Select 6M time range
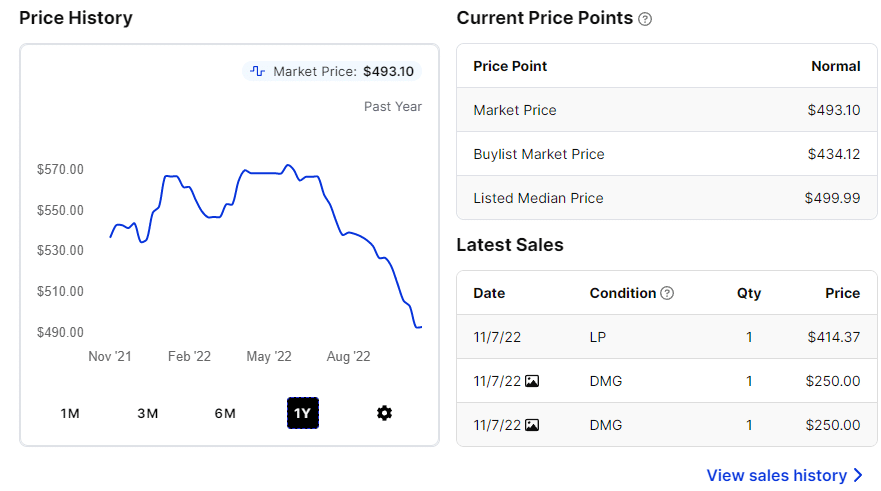 (x=225, y=413)
